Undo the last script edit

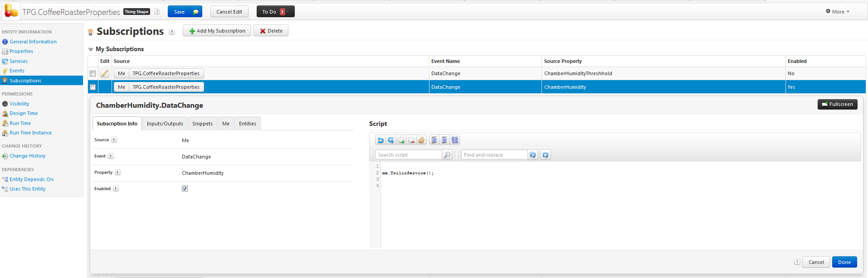point(380,140)
